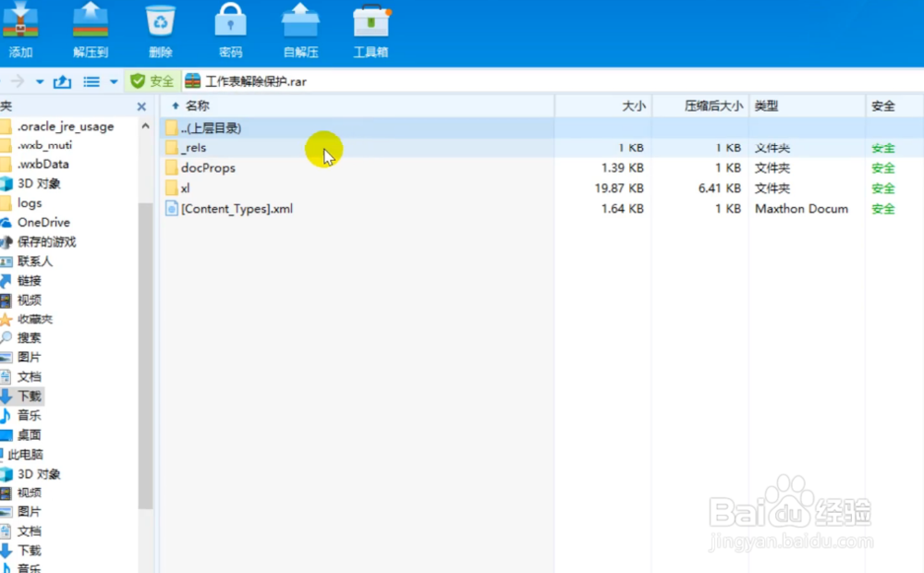924x573 pixels.
Task: Select OneDrive in the folder tree
Action: pyautogui.click(x=43, y=222)
